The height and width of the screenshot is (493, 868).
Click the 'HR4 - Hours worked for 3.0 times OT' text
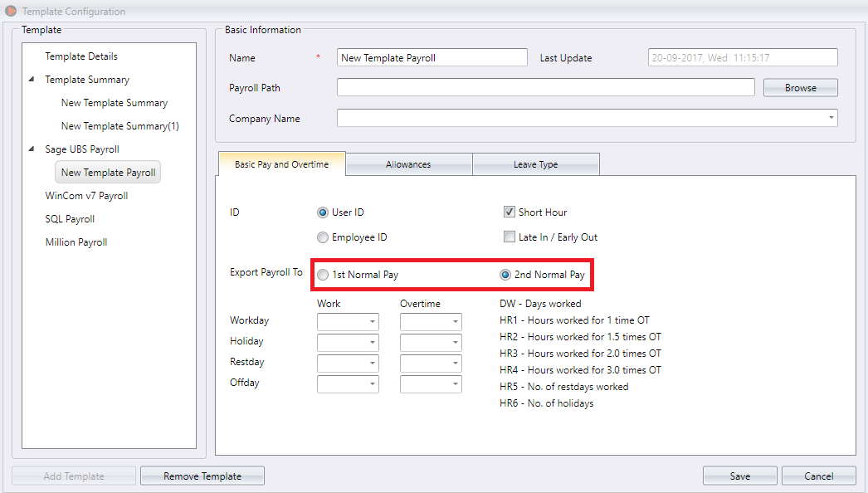pyautogui.click(x=580, y=370)
